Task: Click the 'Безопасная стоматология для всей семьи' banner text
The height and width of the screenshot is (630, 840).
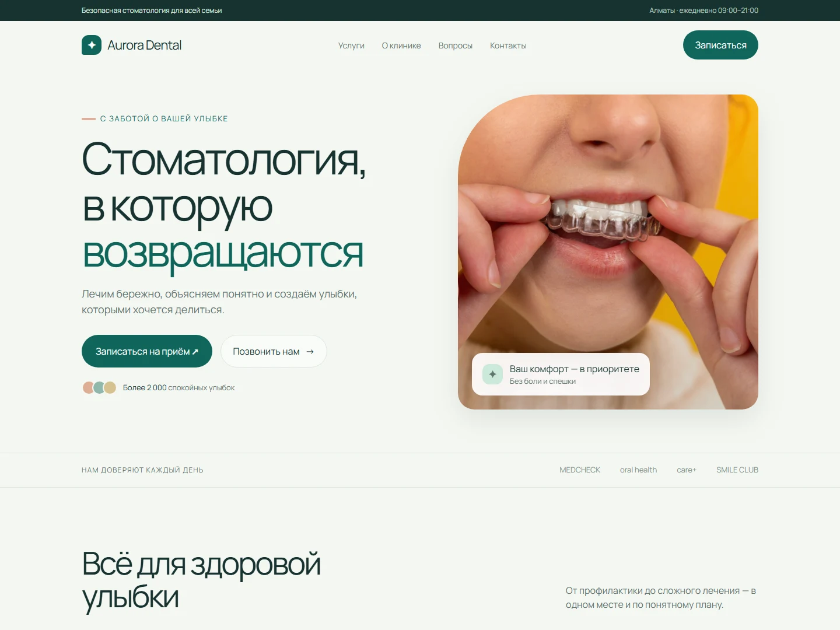Action: 152,10
